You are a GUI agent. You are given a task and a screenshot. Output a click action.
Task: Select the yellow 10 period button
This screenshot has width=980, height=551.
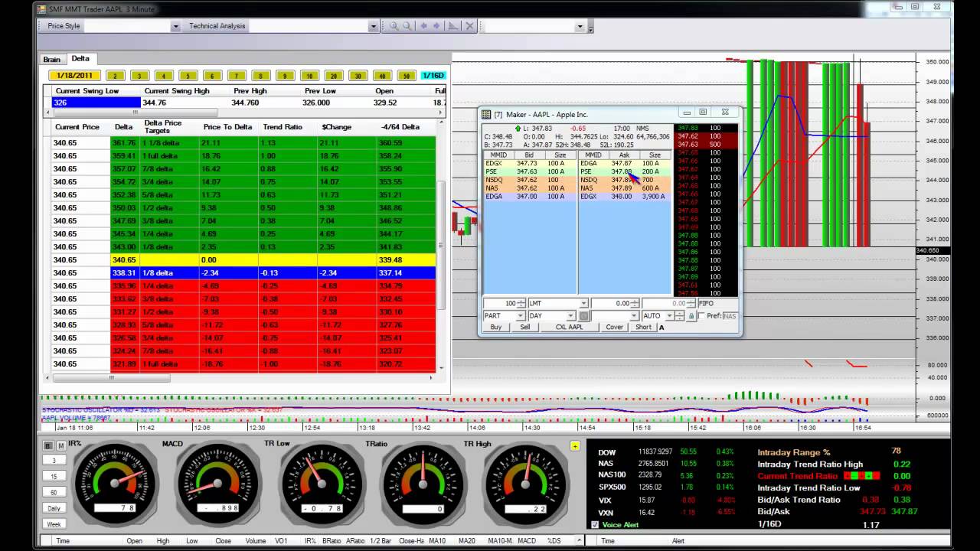(x=309, y=76)
